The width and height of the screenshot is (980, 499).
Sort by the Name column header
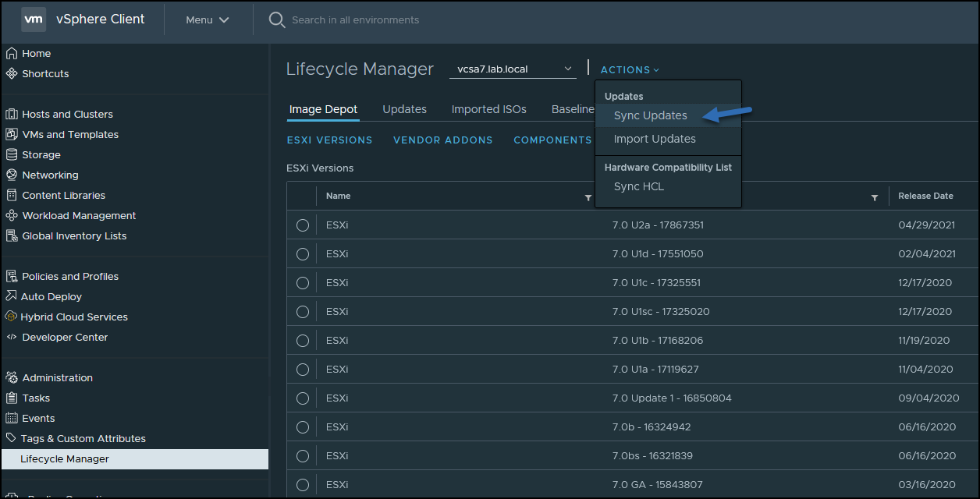338,196
